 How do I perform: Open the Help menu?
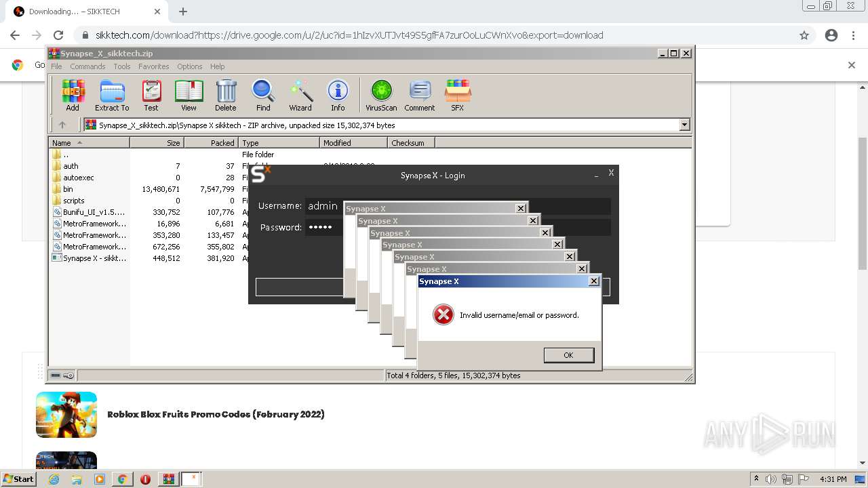(217, 66)
